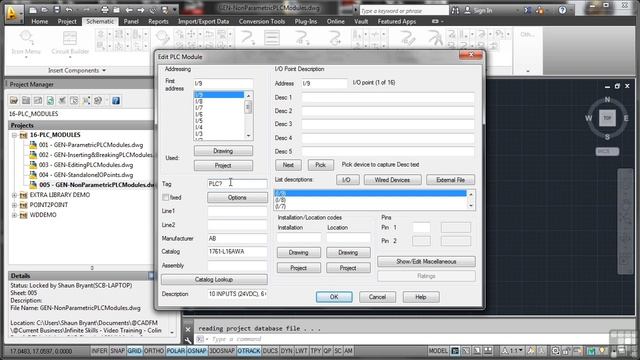Image resolution: width=640 pixels, height=360 pixels.
Task: Toggle SNAP mode in status bar
Action: pyautogui.click(x=118, y=351)
